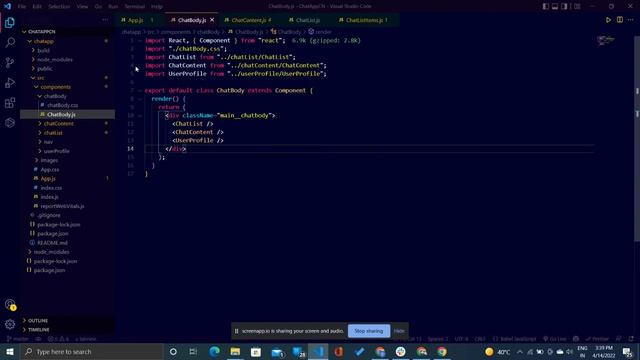The width and height of the screenshot is (640, 360).
Task: Open Microsoft Edge from taskbar
Action: click(x=214, y=351)
